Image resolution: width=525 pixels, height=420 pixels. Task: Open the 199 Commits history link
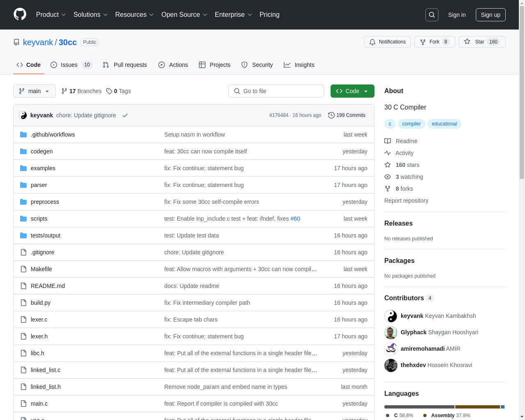pyautogui.click(x=347, y=115)
